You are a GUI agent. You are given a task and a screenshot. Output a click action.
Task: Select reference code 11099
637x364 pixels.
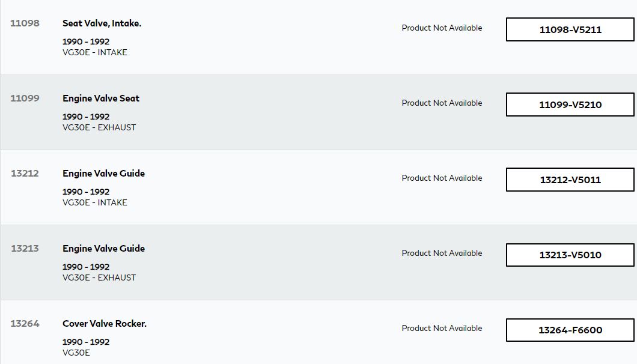25,99
